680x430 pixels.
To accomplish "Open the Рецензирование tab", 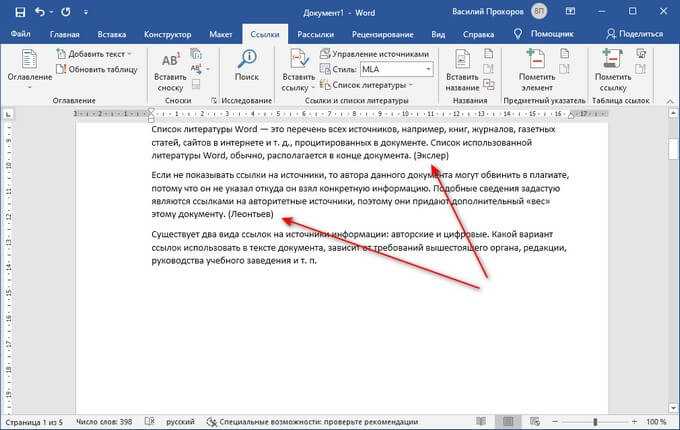I will pos(382,34).
